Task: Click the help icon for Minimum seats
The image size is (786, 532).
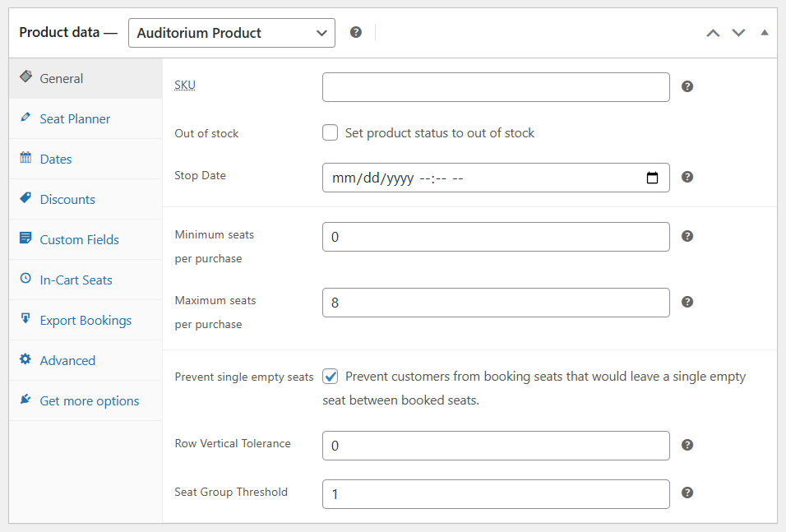Action: (687, 236)
